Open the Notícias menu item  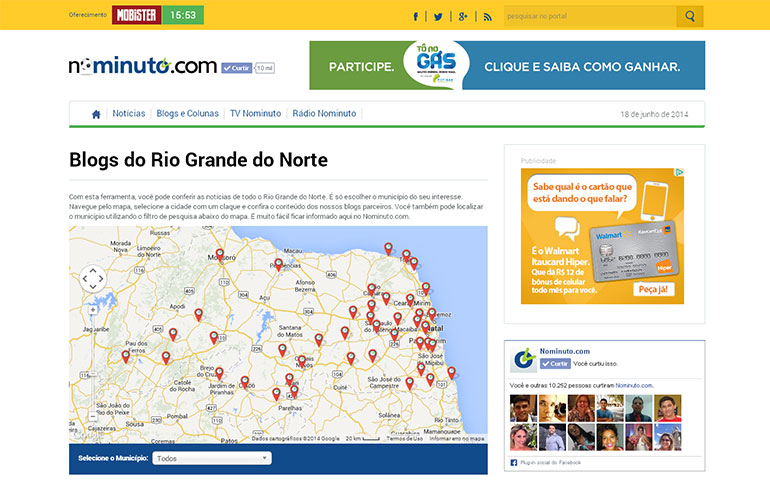point(128,114)
